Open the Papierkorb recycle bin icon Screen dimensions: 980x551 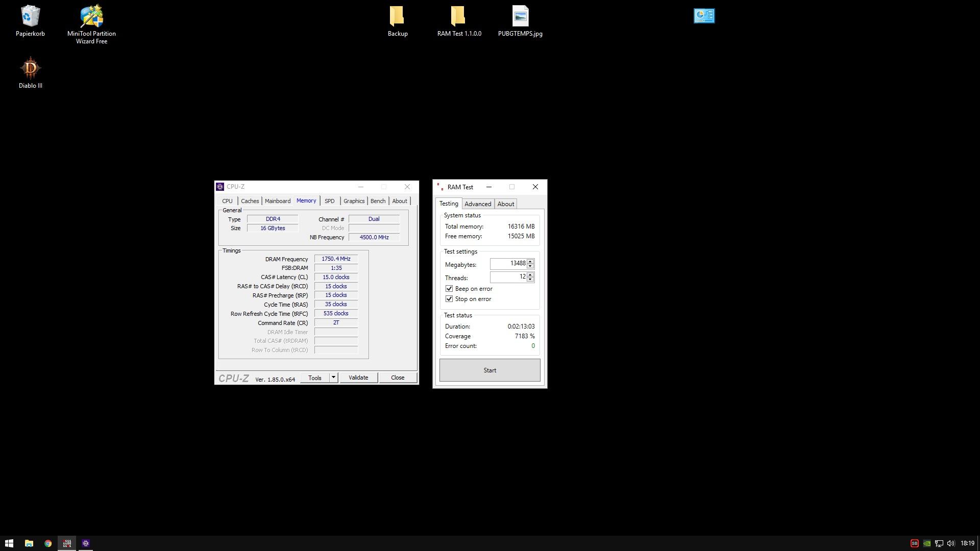(30, 17)
